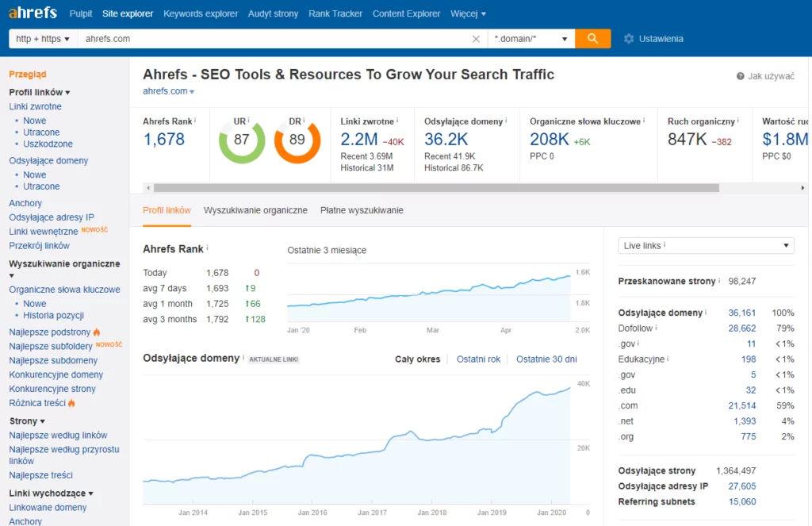
Task: Show Ostatnie 30 dni chart range
Action: (x=546, y=359)
